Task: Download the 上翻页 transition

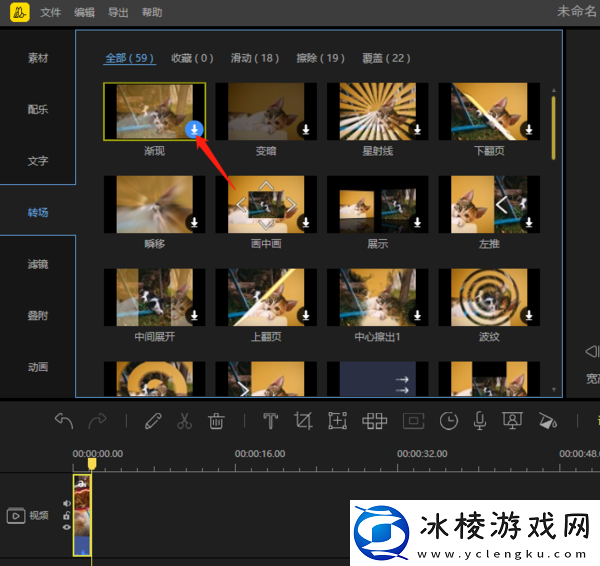Action: coord(306,315)
